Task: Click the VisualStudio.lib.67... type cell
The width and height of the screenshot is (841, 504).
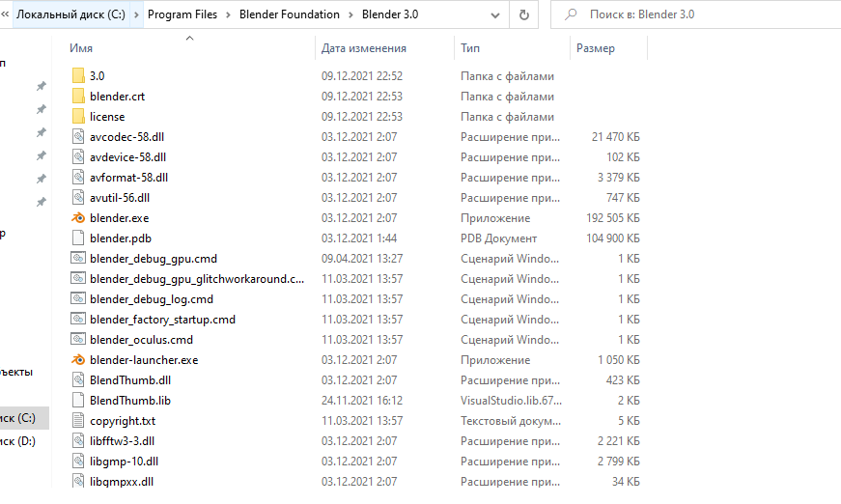Action: coord(511,401)
